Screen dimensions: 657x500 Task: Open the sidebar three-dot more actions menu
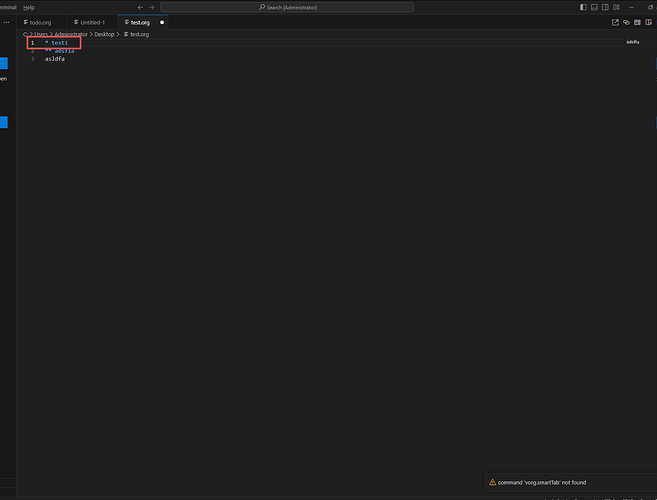click(6, 22)
